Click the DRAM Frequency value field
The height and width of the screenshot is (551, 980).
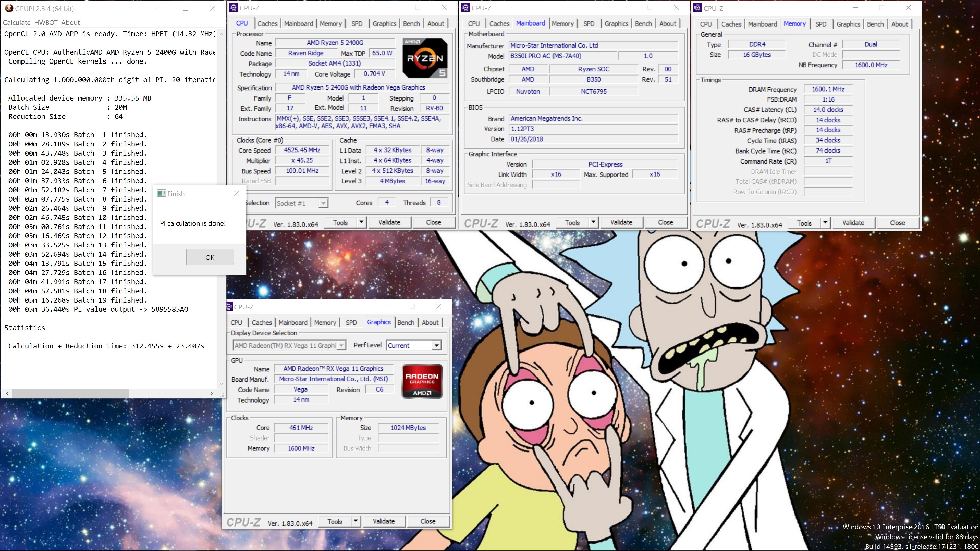(x=828, y=89)
